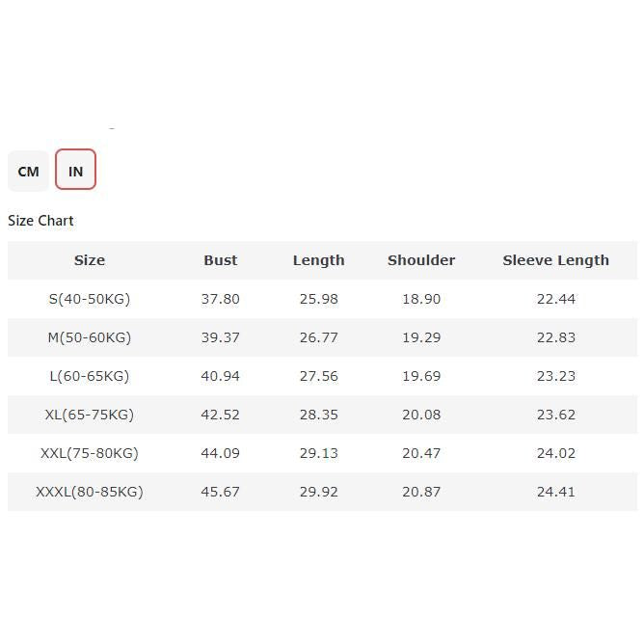This screenshot has height=644, width=644.
Task: Click the Size column header
Action: tap(90, 260)
